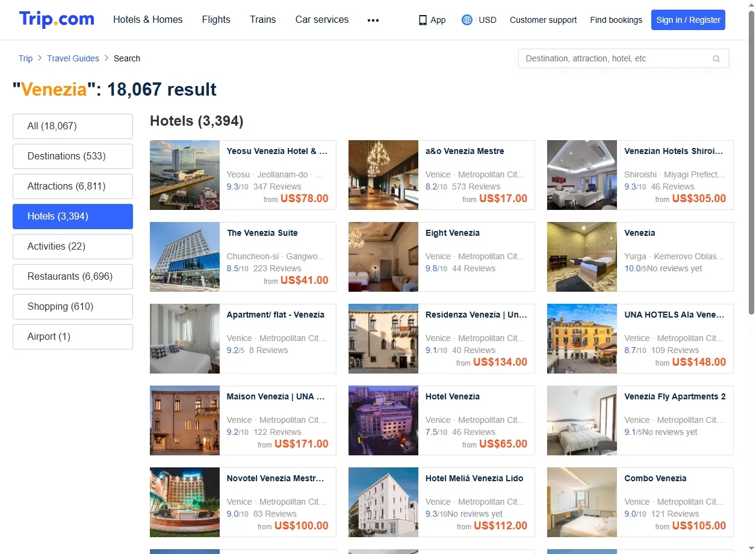Viewport: 756px width, 554px height.
Task: Change currency from USD
Action: click(x=488, y=20)
